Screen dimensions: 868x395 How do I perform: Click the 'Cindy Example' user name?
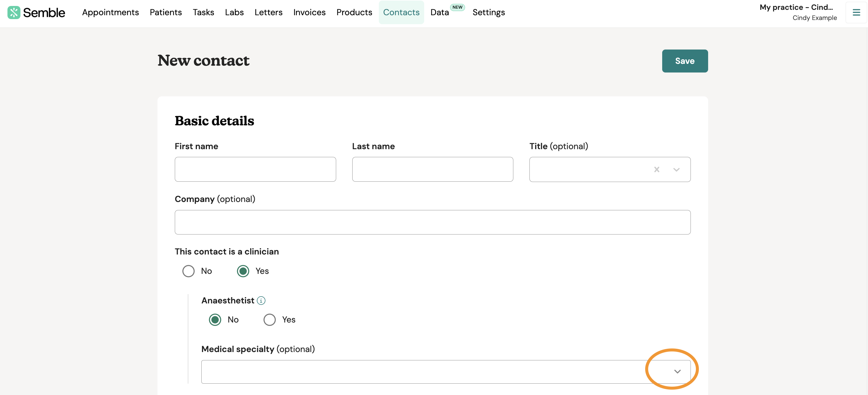coord(814,18)
